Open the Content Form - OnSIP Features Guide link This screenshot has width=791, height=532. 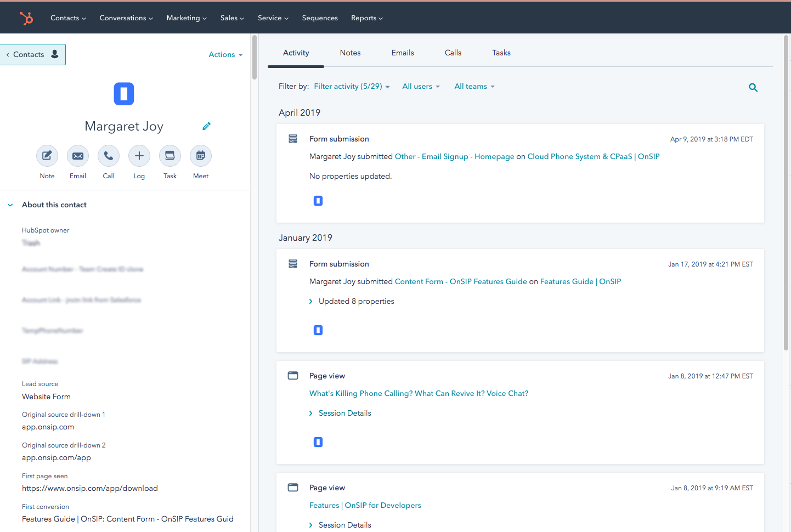[460, 282]
